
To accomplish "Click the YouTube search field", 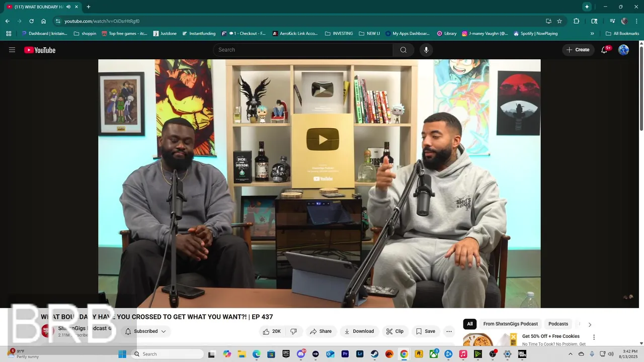I will click(x=303, y=50).
